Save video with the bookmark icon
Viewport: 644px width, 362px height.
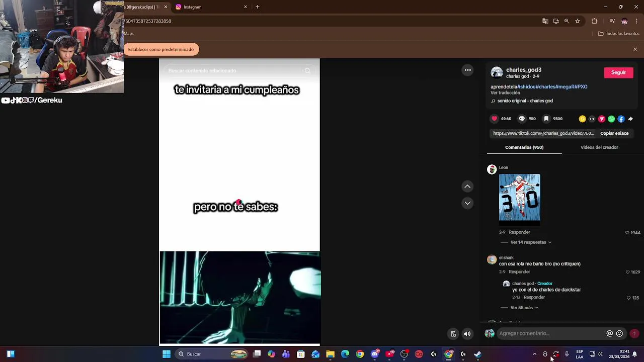(546, 119)
